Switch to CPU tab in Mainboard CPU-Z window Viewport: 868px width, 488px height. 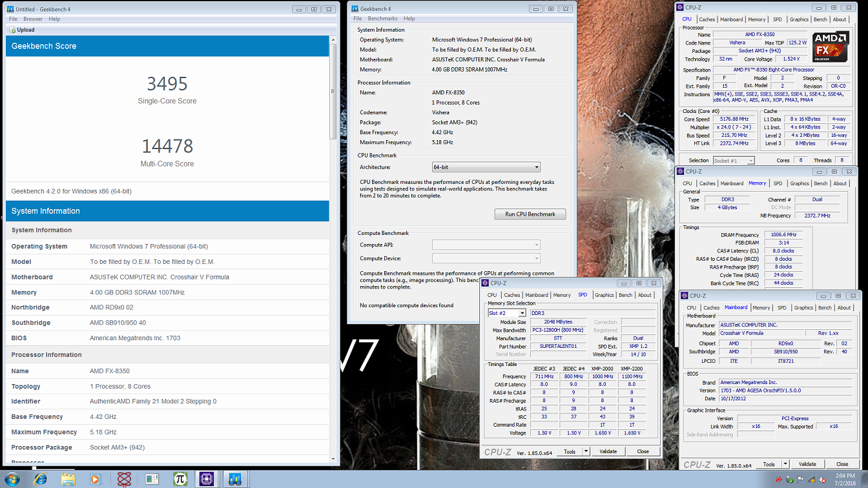(692, 308)
